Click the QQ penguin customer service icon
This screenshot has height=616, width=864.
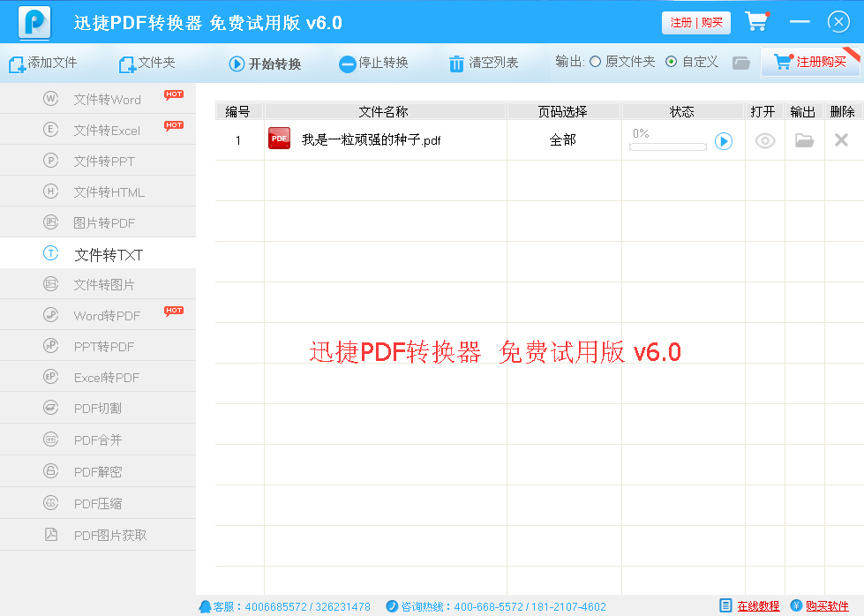point(205,606)
